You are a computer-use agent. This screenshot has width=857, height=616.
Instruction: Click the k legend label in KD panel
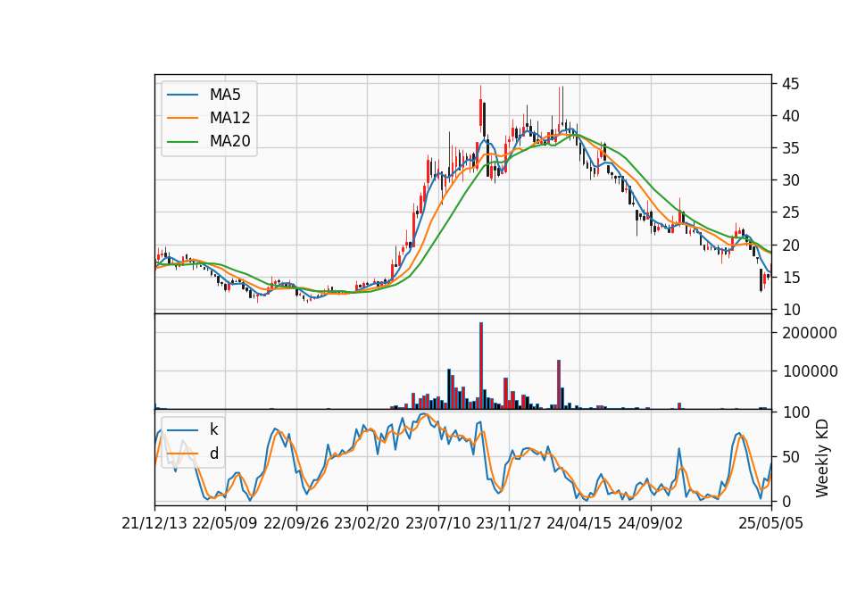[213, 429]
